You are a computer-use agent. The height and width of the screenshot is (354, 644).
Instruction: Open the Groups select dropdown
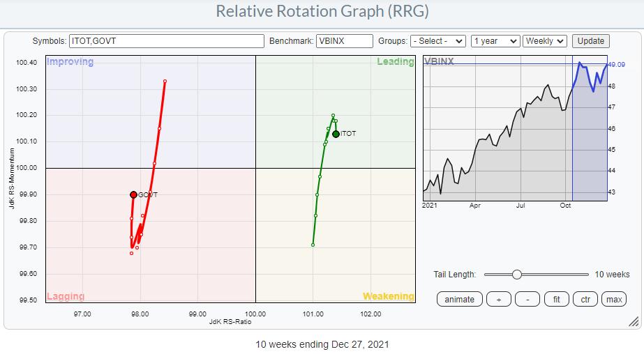(438, 41)
